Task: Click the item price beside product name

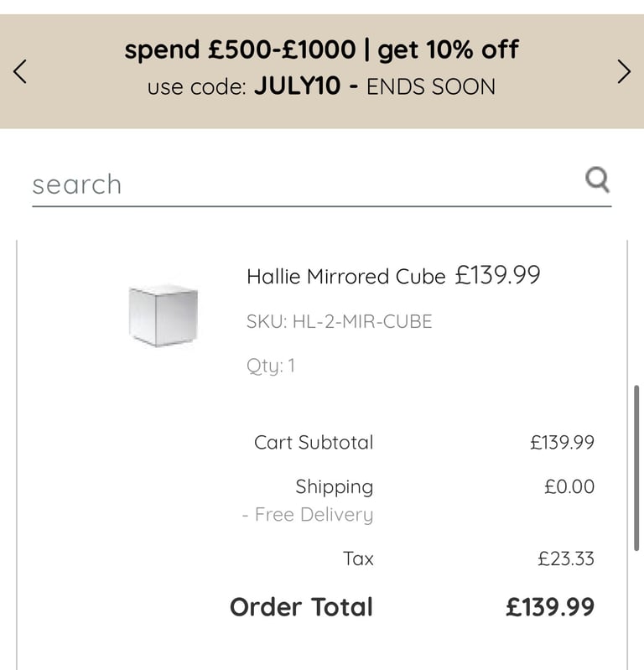Action: click(497, 275)
